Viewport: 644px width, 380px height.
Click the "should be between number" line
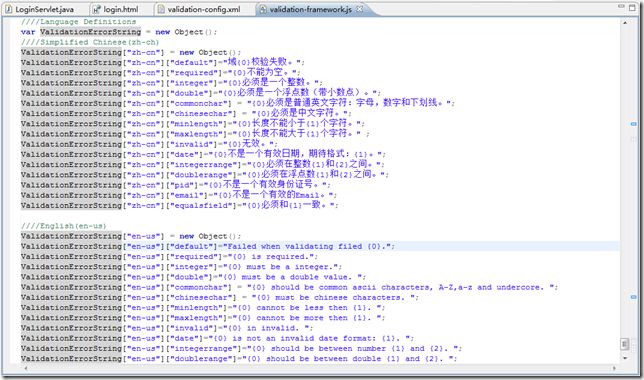point(242,348)
